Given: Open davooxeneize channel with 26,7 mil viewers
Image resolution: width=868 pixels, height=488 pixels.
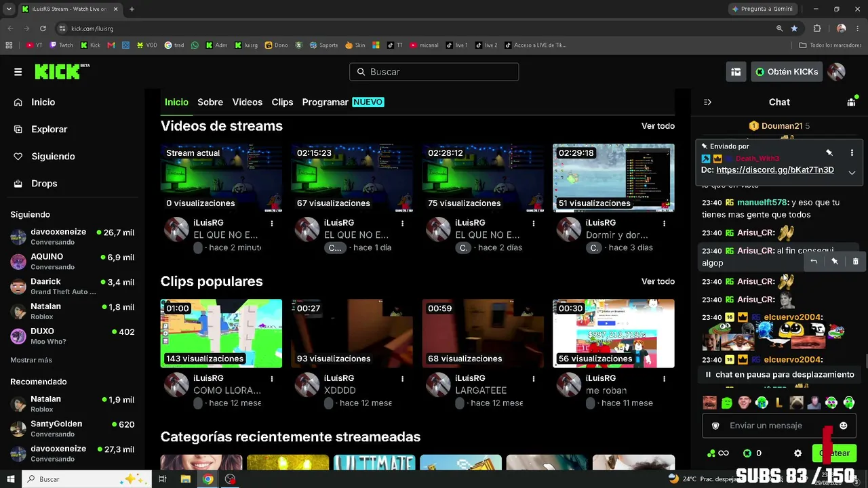Looking at the screenshot, I should (x=73, y=237).
